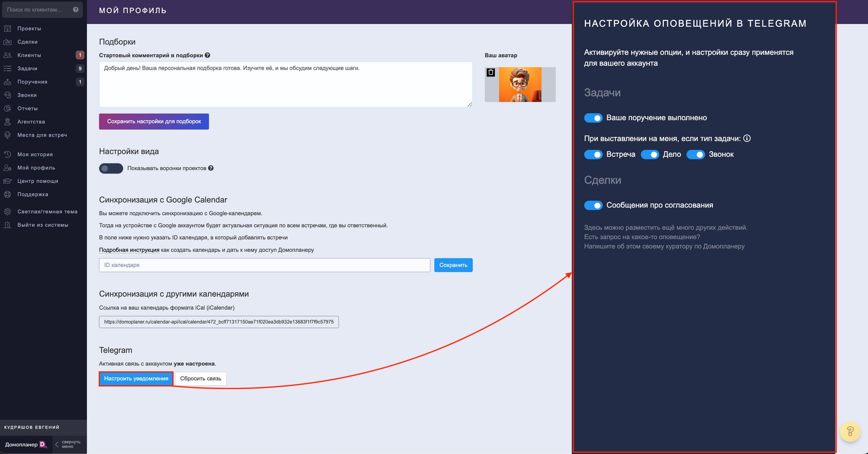Click the Отчеты pie chart icon

pyautogui.click(x=7, y=109)
